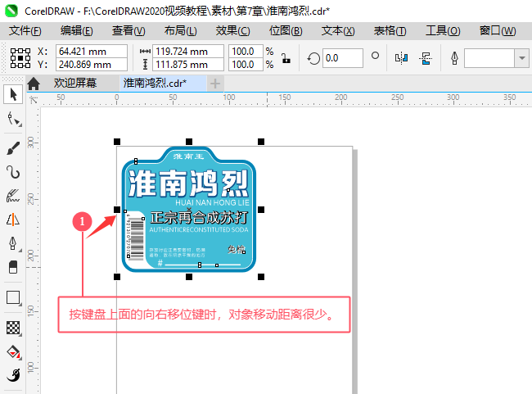Pick the Transparency checkerboard tool
The width and height of the screenshot is (532, 394).
(x=13, y=328)
